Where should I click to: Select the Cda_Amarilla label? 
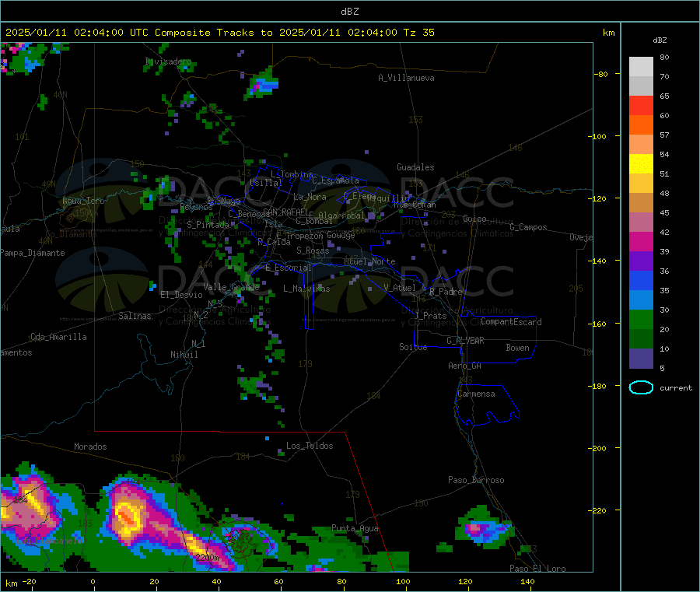[58, 337]
